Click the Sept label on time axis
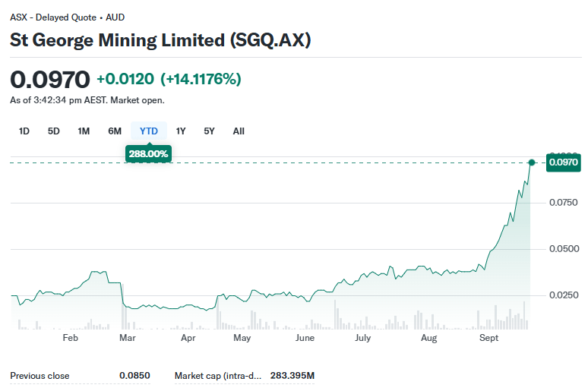 coord(489,337)
